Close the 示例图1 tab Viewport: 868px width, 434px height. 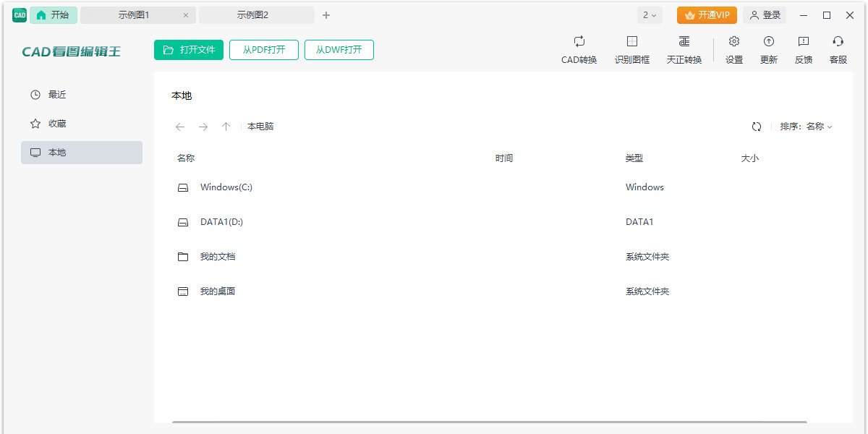pyautogui.click(x=186, y=15)
